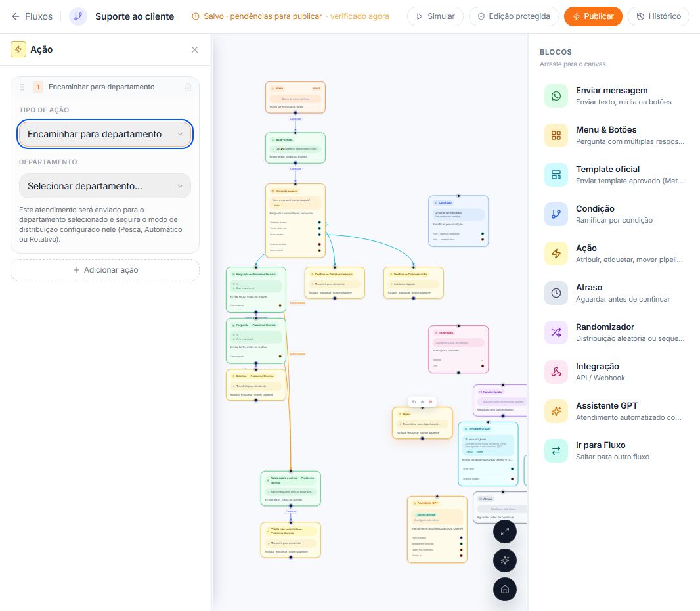
Task: Click the back arrow next to Fluxos
Action: (16, 16)
